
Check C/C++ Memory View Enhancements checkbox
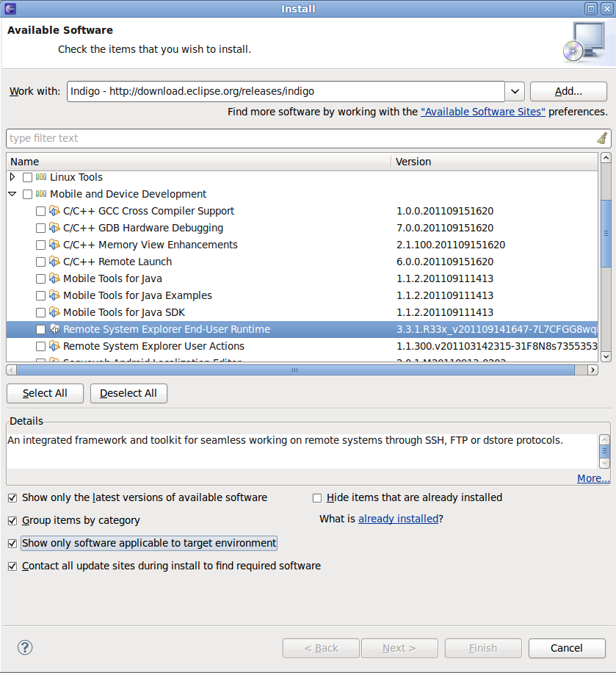41,245
